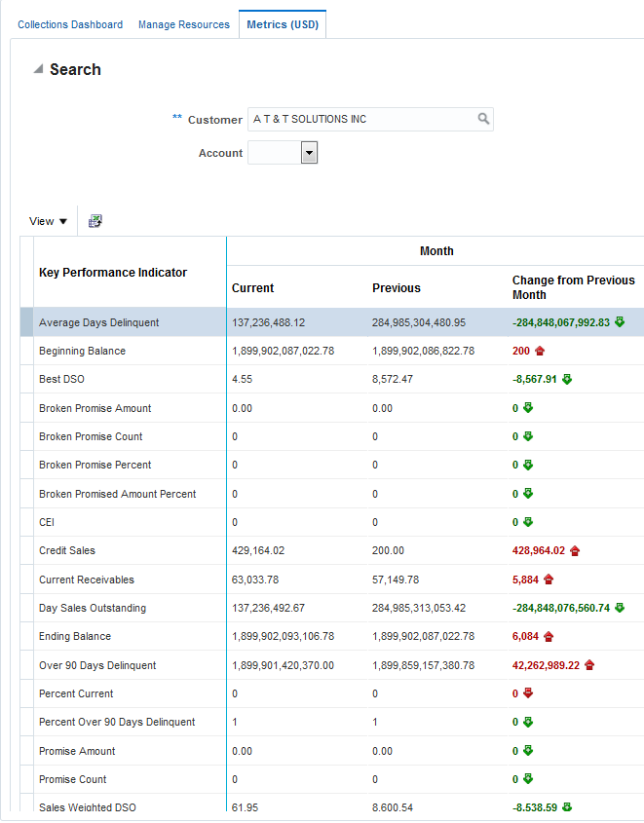The height and width of the screenshot is (823, 644).
Task: Click green down arrow in Best DSO row
Action: pyautogui.click(x=567, y=379)
